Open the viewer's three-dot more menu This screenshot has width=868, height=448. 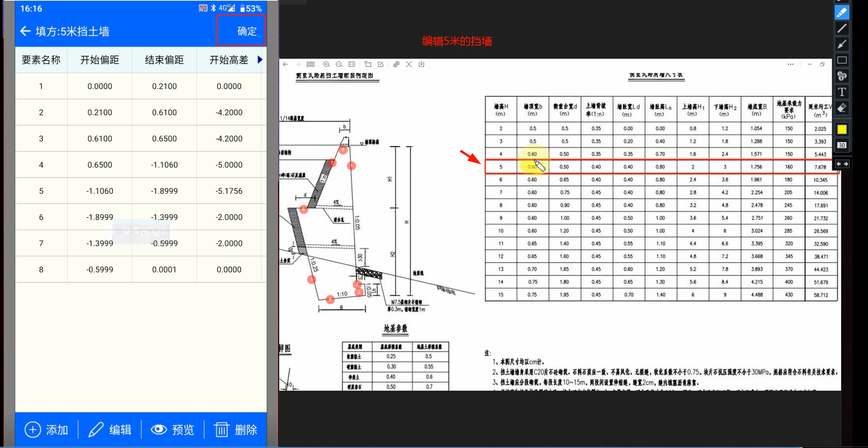[x=790, y=64]
